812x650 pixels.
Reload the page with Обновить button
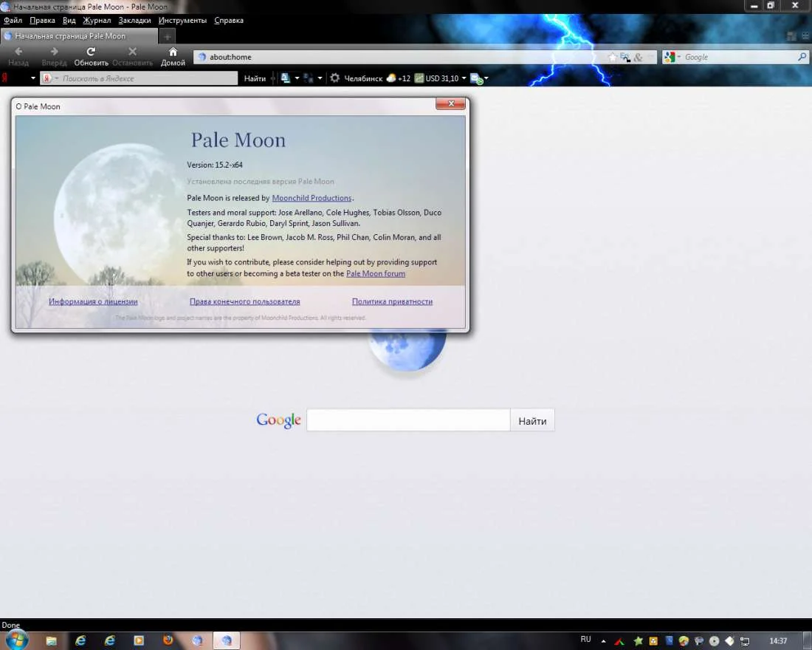[91, 56]
